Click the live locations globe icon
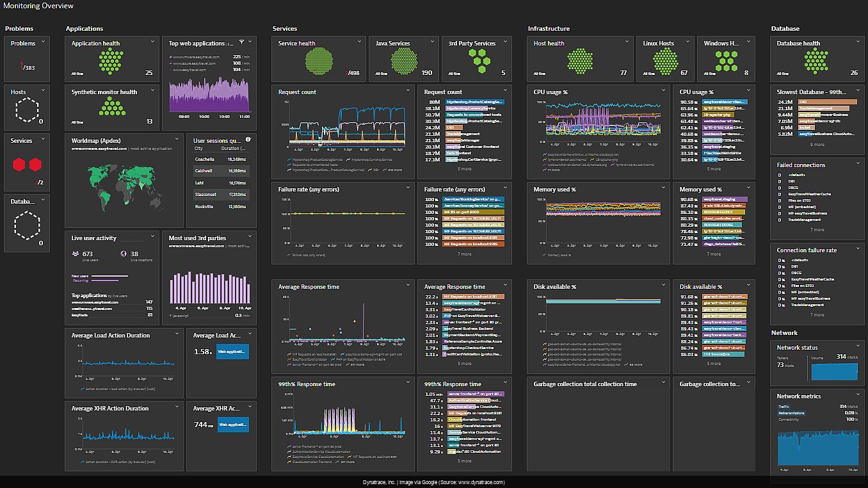This screenshot has width=868, height=488. coord(124,254)
